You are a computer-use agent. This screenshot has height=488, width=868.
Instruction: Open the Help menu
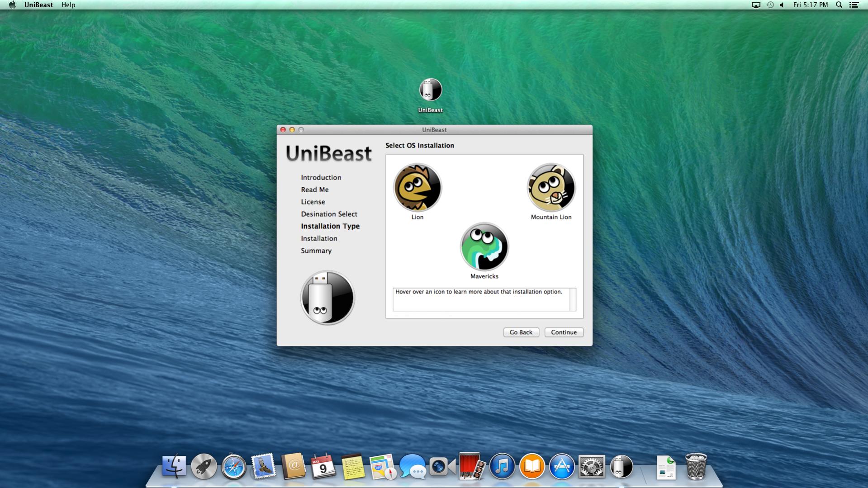click(x=68, y=5)
